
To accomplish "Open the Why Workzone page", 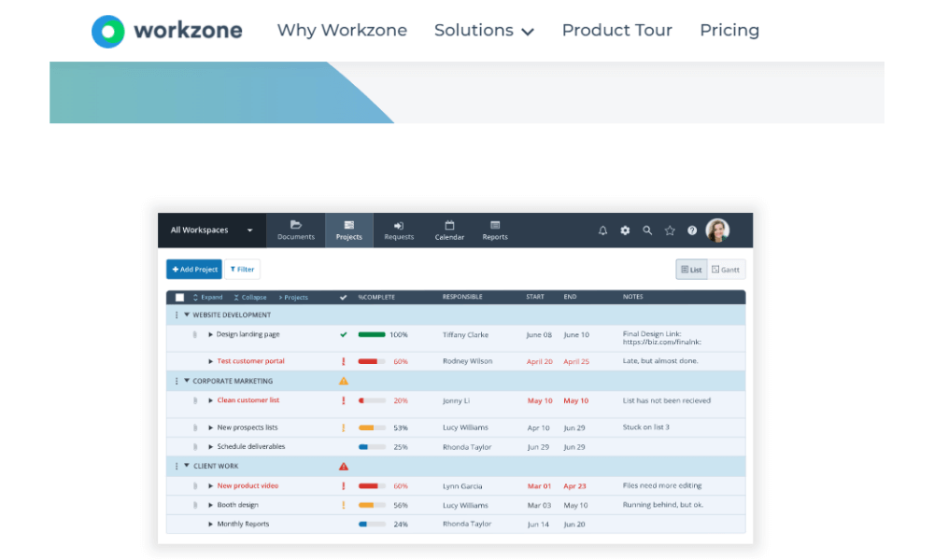I will point(342,31).
